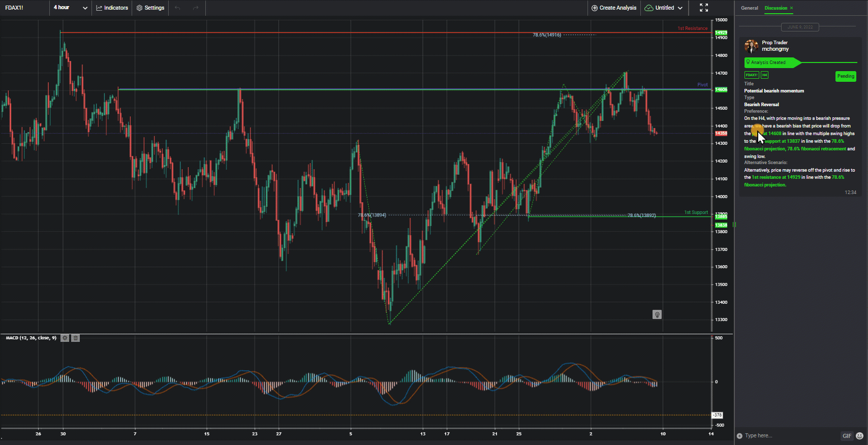Click the H4 timeframe tag
The image size is (868, 445).
click(764, 75)
